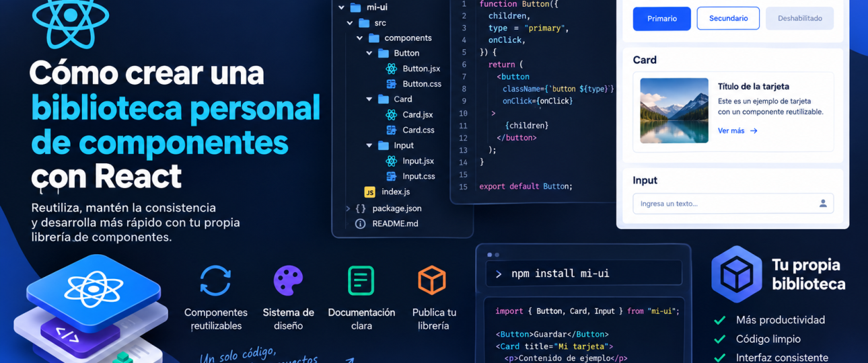Click the checkmark beside Código limpio

coord(720,339)
